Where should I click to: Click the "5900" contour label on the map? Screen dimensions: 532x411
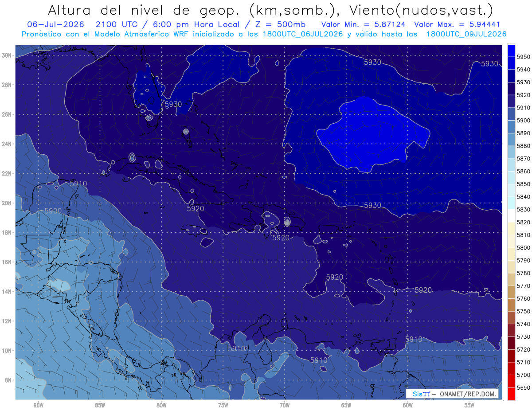tap(53, 211)
